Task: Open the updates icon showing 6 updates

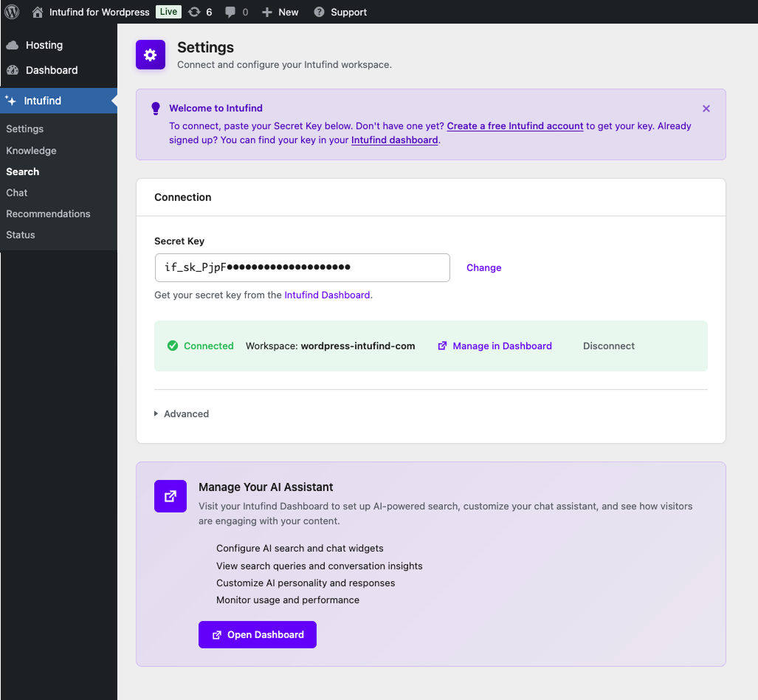Action: [x=195, y=12]
